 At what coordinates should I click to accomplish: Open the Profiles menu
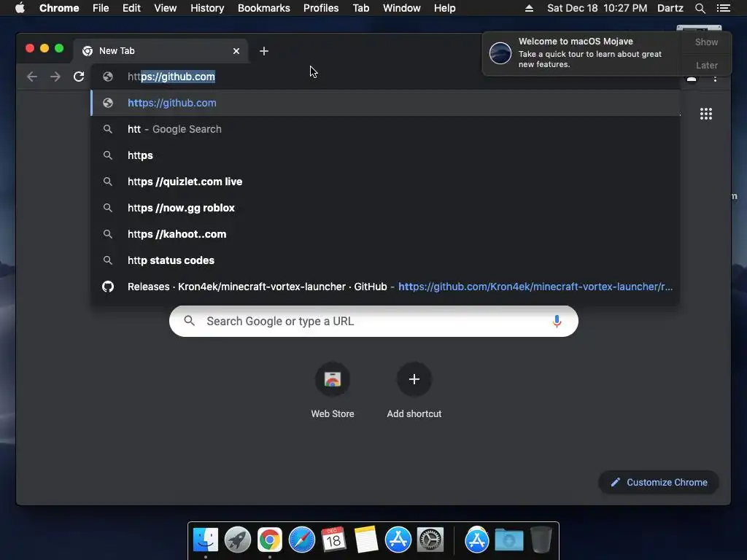click(321, 8)
